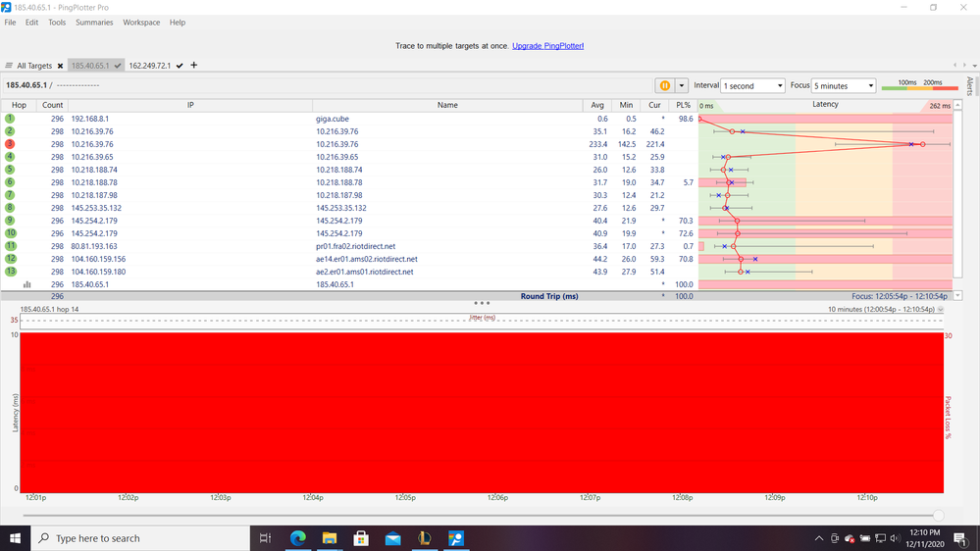This screenshot has width=980, height=551.
Task: Sort by the Hop column header
Action: (x=19, y=105)
